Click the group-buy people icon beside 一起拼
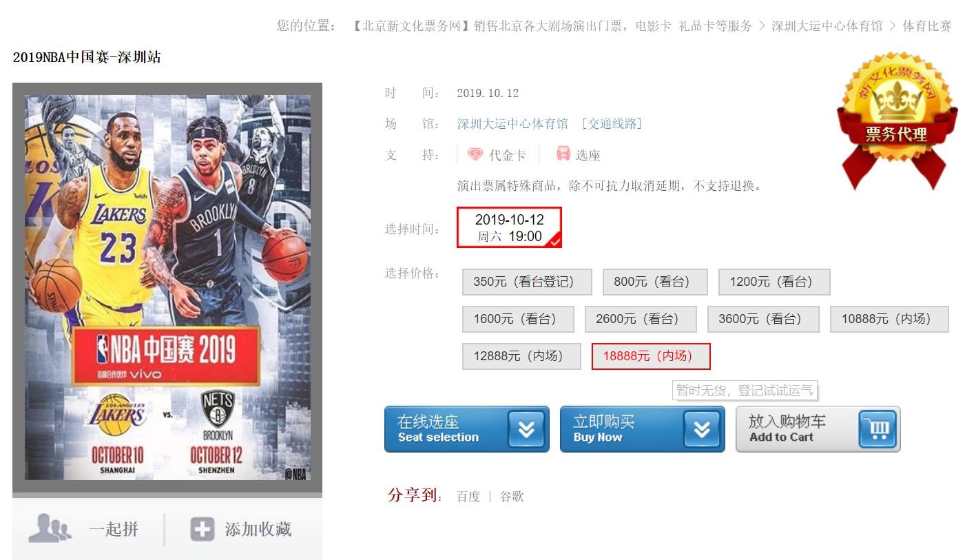This screenshot has height=560, width=976. [50, 528]
